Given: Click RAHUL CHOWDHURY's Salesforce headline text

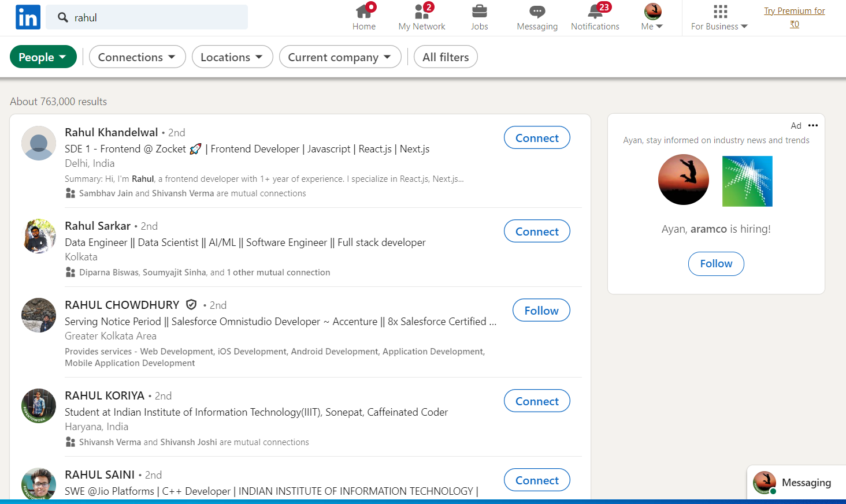Looking at the screenshot, I should [x=280, y=322].
